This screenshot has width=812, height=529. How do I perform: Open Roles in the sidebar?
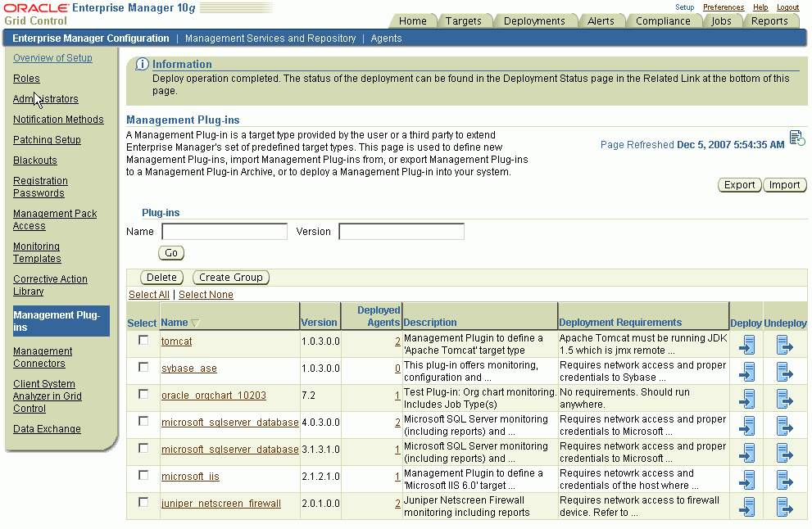26,79
